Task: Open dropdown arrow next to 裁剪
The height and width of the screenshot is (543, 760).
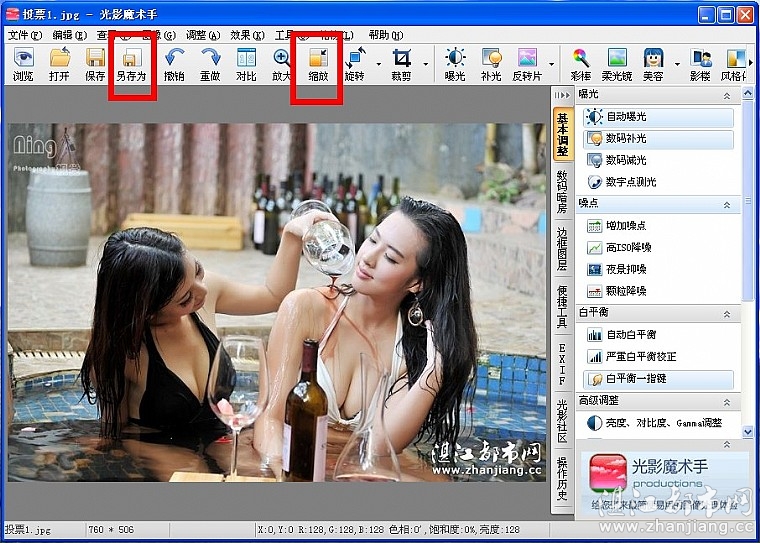Action: (x=425, y=64)
